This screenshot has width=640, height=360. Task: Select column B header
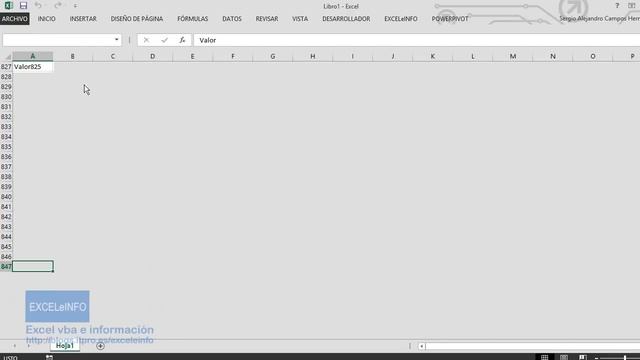coord(73,56)
